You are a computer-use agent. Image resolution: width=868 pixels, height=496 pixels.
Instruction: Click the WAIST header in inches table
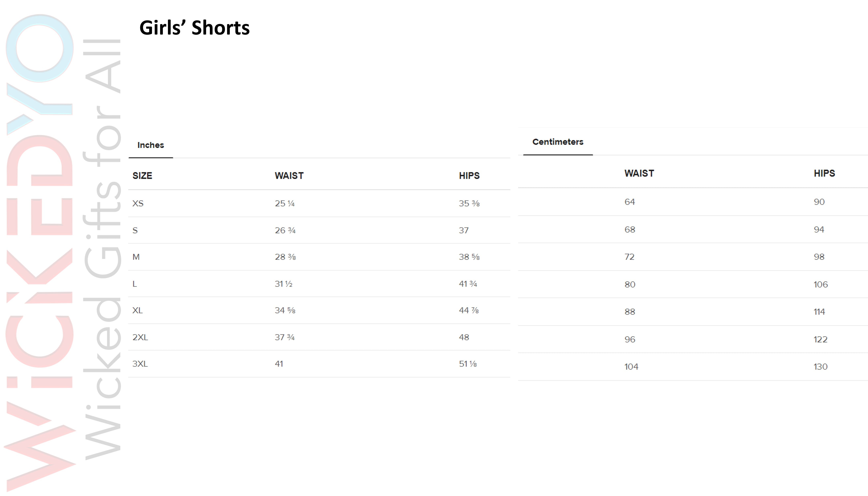289,175
